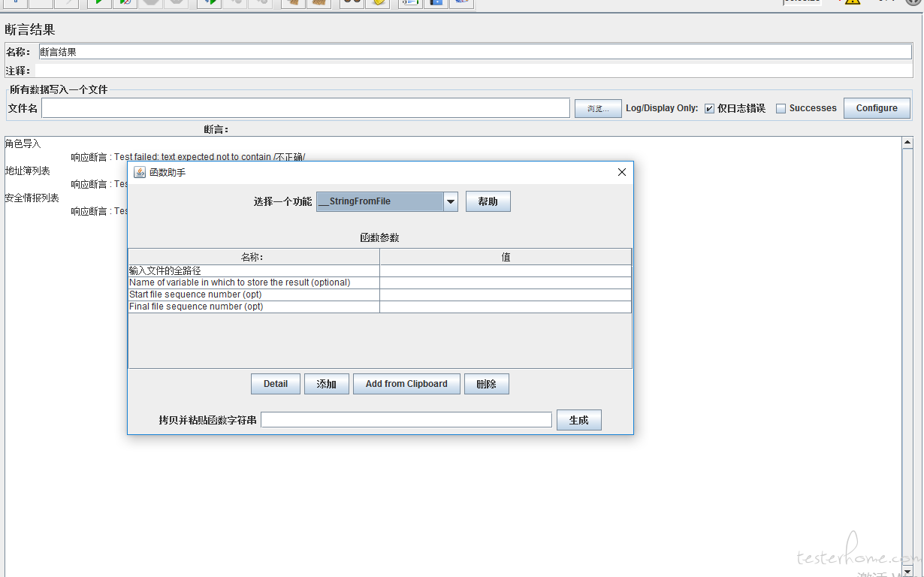Click value cell for 输入文件的全路径
Image resolution: width=924 pixels, height=577 pixels.
(506, 270)
